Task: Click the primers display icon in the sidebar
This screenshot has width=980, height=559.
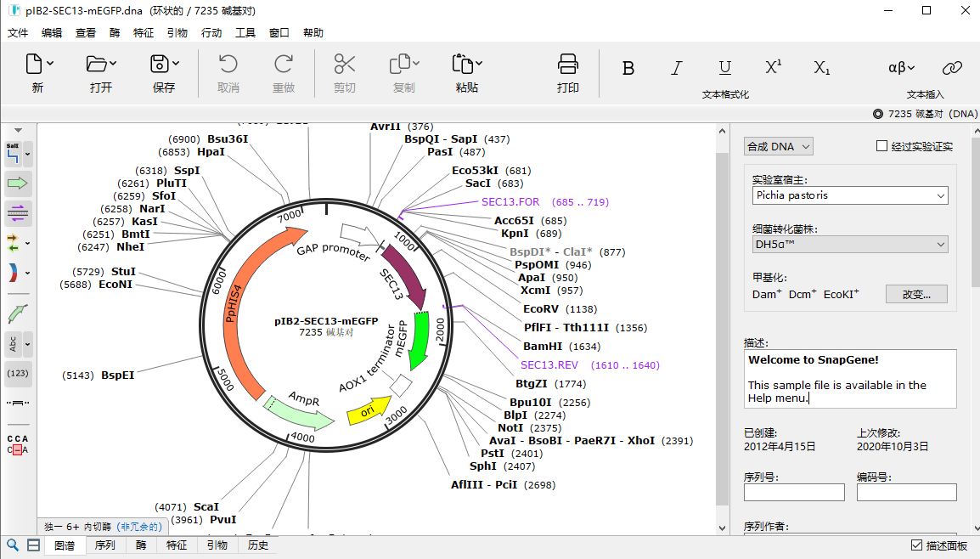Action: click(18, 213)
